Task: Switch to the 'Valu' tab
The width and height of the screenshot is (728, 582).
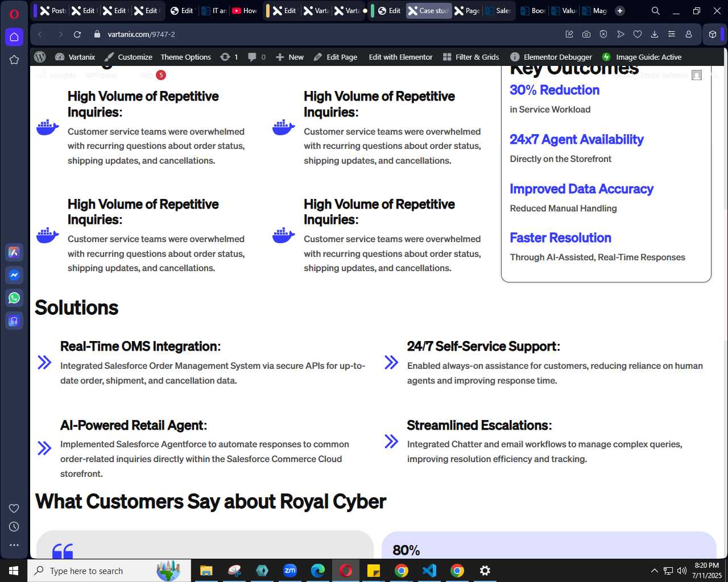Action: click(563, 11)
